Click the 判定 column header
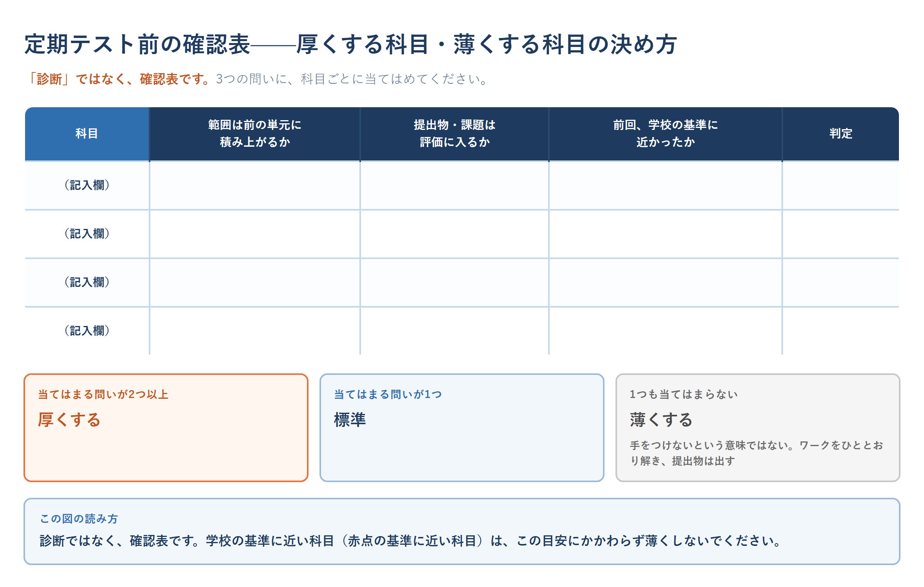Image resolution: width=924 pixels, height=587 pixels. click(x=841, y=133)
